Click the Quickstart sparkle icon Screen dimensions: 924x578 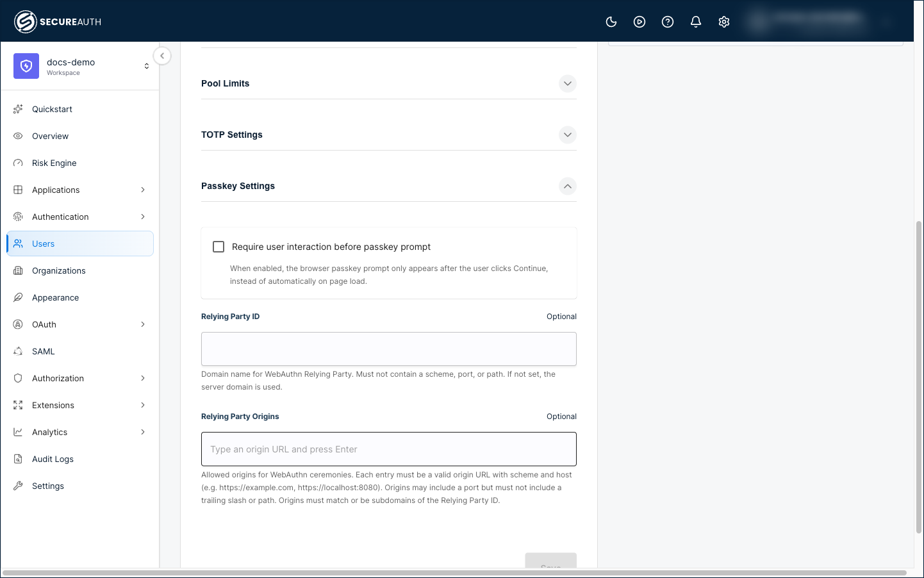click(18, 109)
